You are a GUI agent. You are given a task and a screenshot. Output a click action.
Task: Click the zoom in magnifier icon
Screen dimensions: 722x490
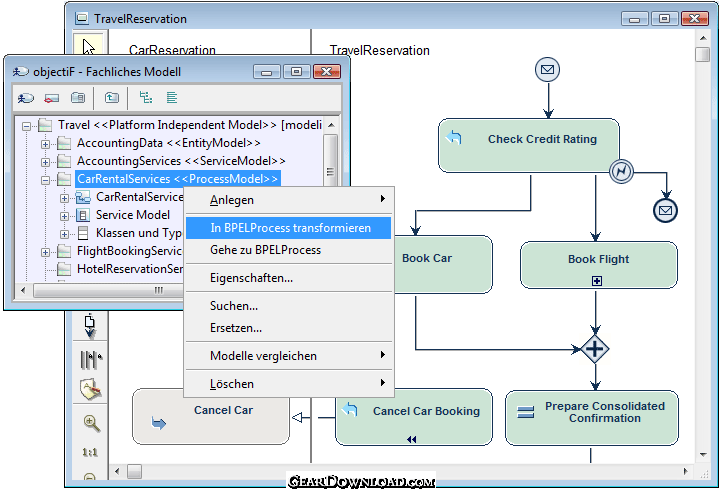point(91,423)
